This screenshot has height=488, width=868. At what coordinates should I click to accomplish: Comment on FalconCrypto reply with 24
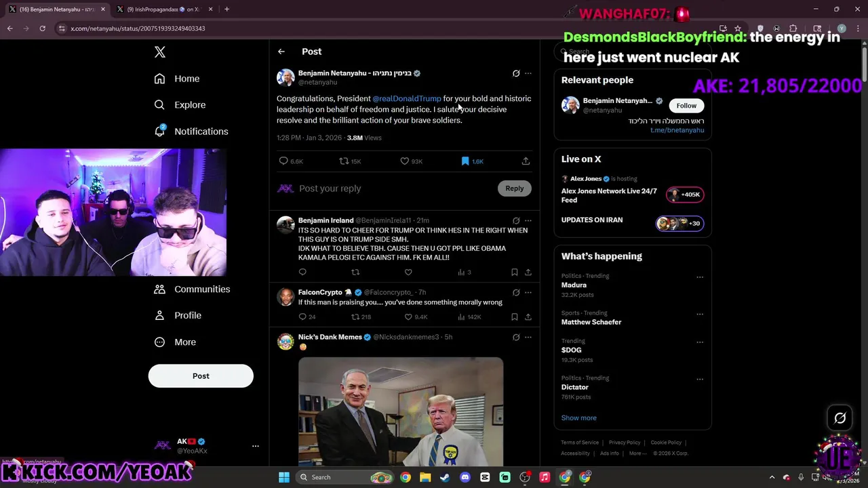[307, 317]
